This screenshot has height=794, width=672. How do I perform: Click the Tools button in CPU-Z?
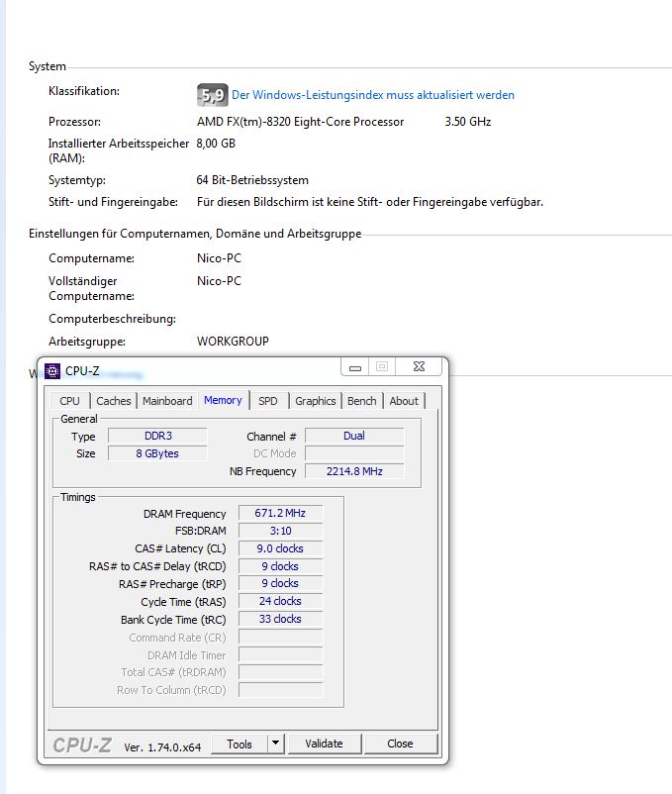[240, 744]
